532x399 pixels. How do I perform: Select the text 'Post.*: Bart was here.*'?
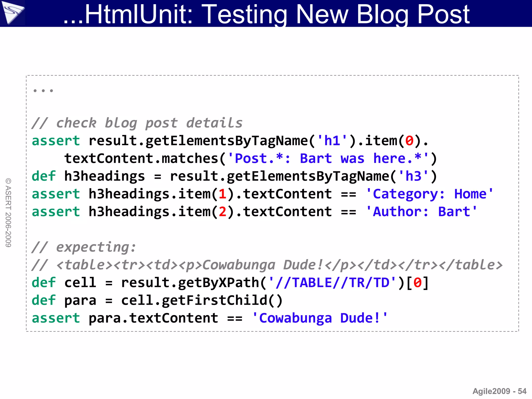[328, 158]
